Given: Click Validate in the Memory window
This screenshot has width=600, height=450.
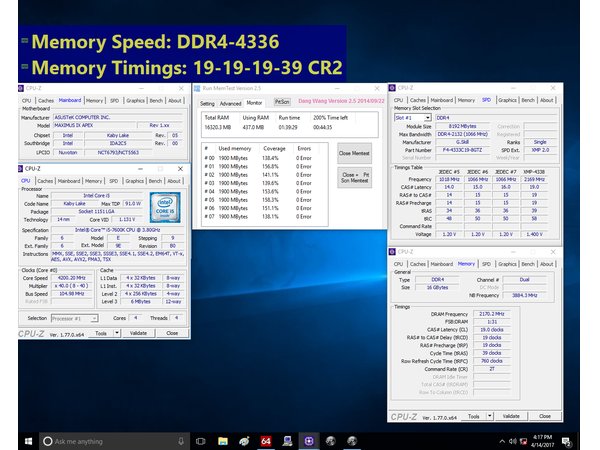Looking at the screenshot, I should (x=510, y=415).
